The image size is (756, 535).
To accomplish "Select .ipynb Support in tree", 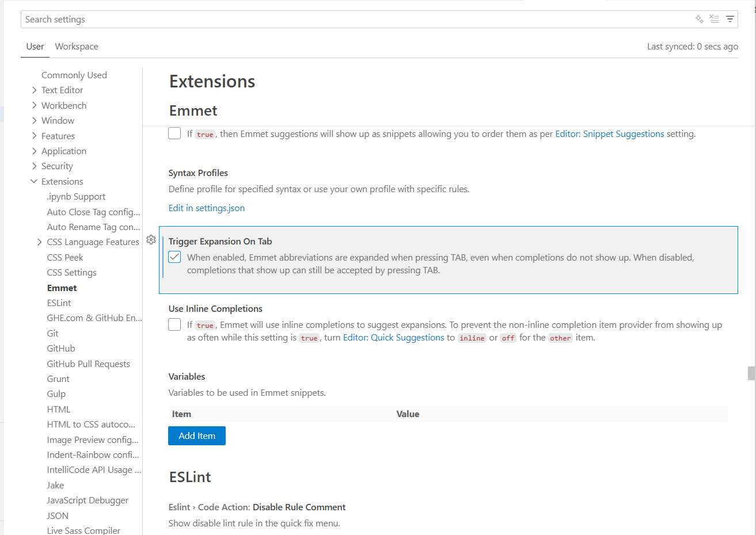I will tap(76, 196).
